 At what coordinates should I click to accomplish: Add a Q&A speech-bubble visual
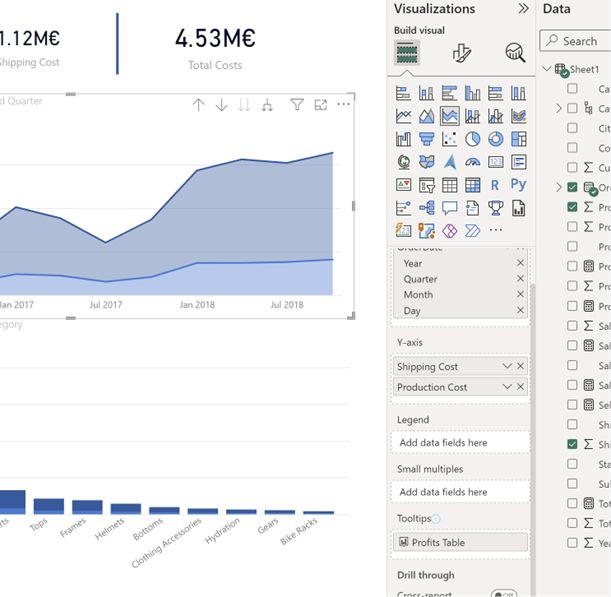[x=450, y=208]
